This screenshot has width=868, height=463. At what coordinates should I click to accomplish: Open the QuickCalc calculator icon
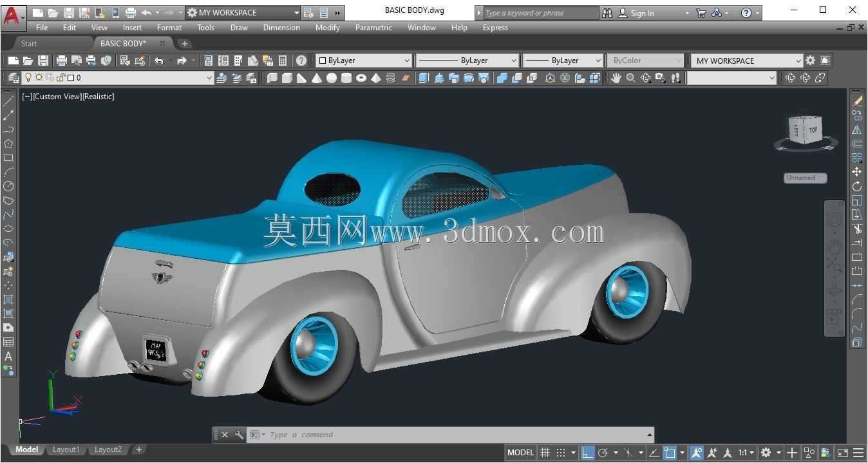tap(283, 61)
